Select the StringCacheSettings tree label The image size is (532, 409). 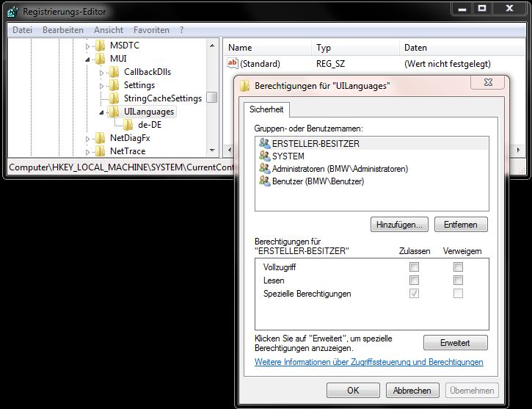point(163,98)
